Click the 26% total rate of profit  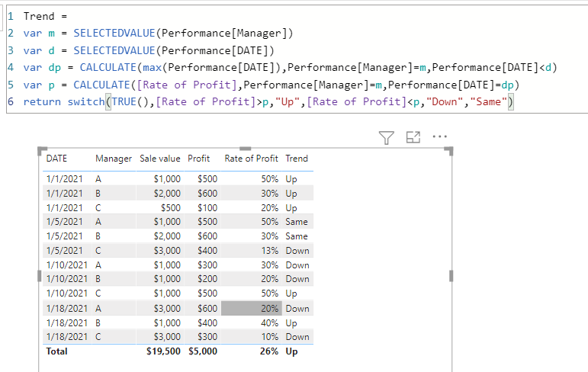click(x=269, y=351)
